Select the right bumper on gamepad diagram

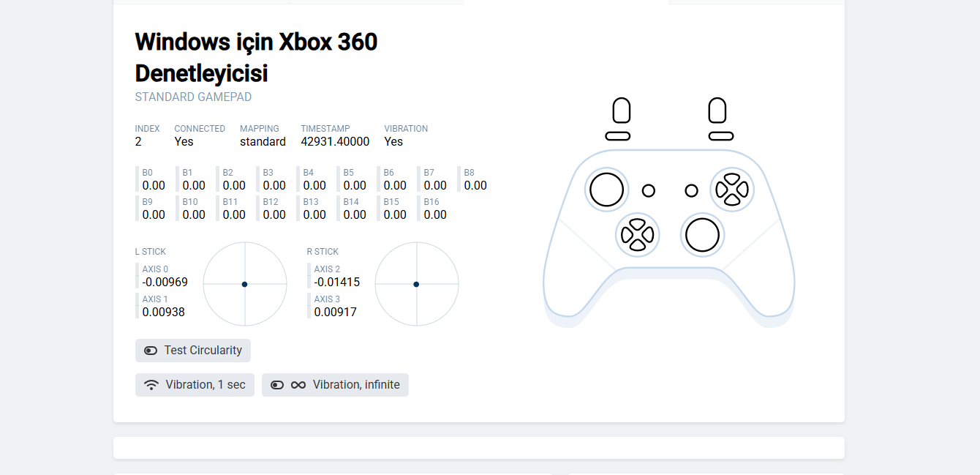[x=721, y=136]
